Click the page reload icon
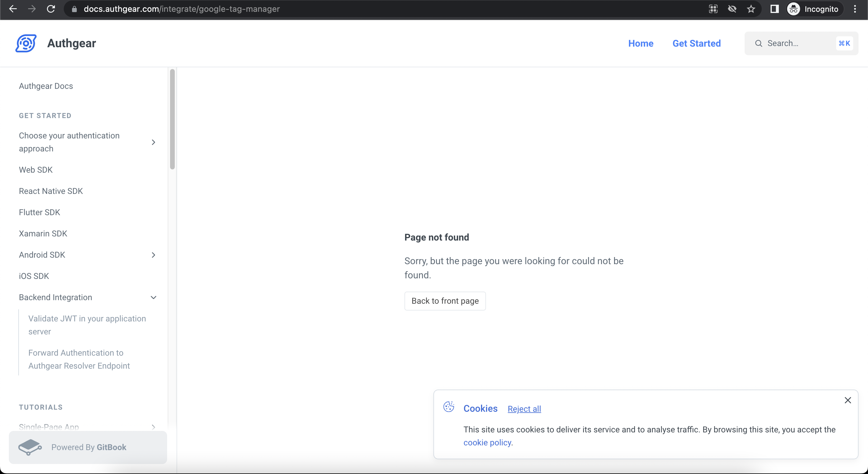Image resolution: width=868 pixels, height=474 pixels. tap(51, 9)
